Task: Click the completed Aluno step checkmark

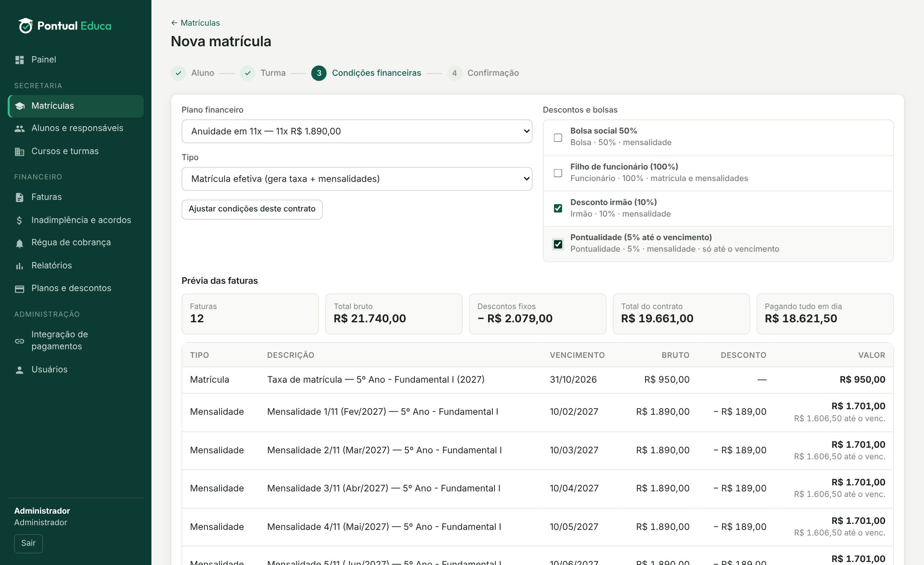Action: (178, 73)
